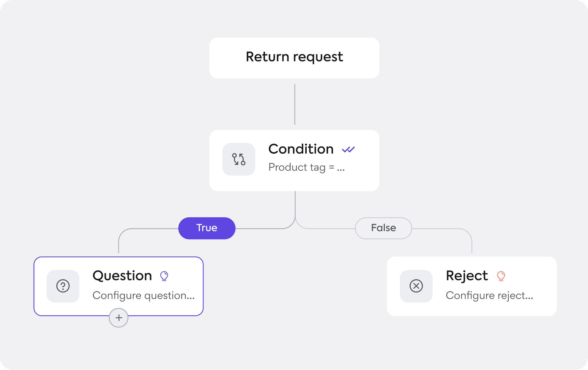Add a step with the plus button

coord(118,318)
